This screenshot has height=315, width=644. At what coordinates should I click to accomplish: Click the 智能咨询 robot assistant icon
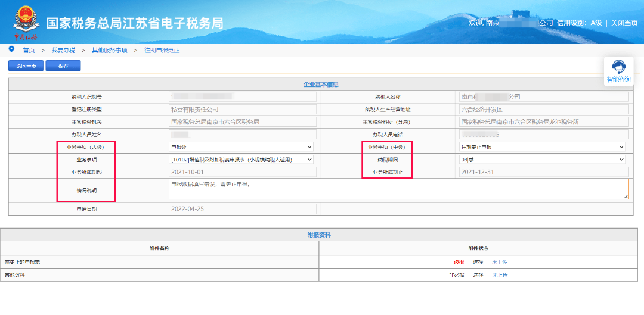pyautogui.click(x=618, y=67)
